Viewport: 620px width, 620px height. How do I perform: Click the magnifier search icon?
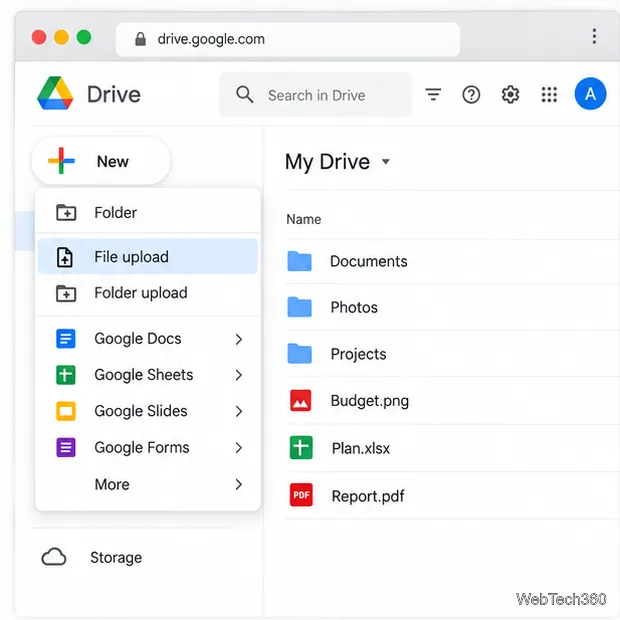pos(244,95)
